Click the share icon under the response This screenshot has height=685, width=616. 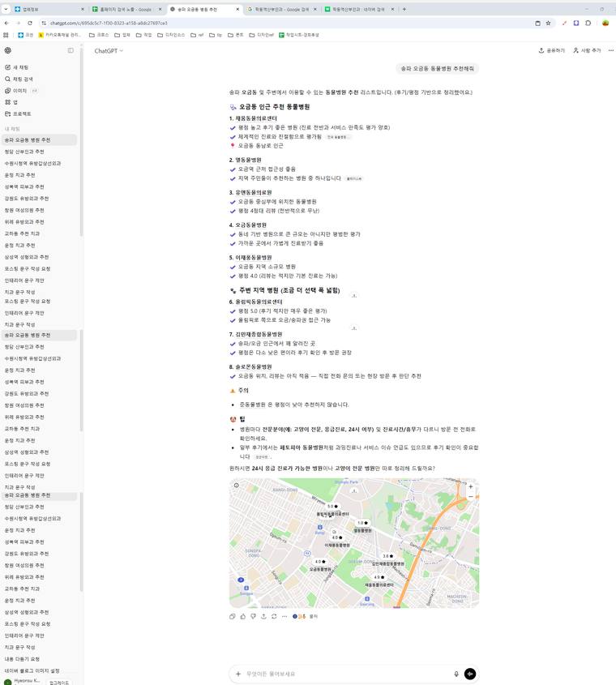[x=264, y=616]
